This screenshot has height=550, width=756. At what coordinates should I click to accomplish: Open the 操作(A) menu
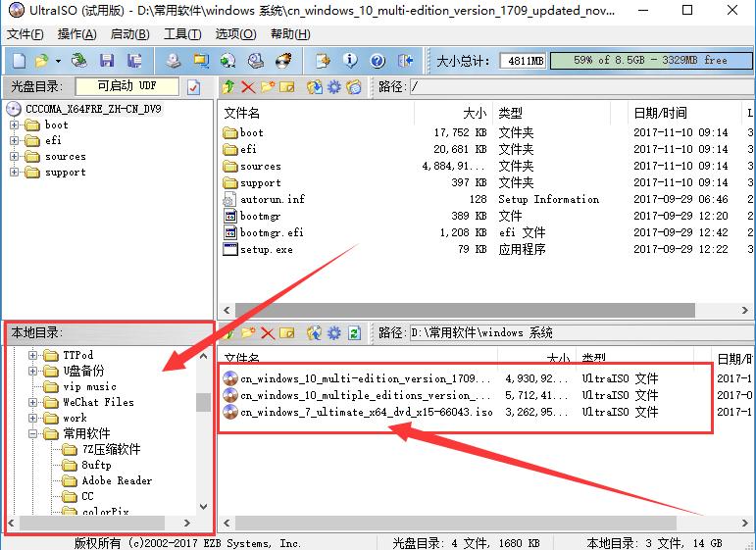[76, 34]
